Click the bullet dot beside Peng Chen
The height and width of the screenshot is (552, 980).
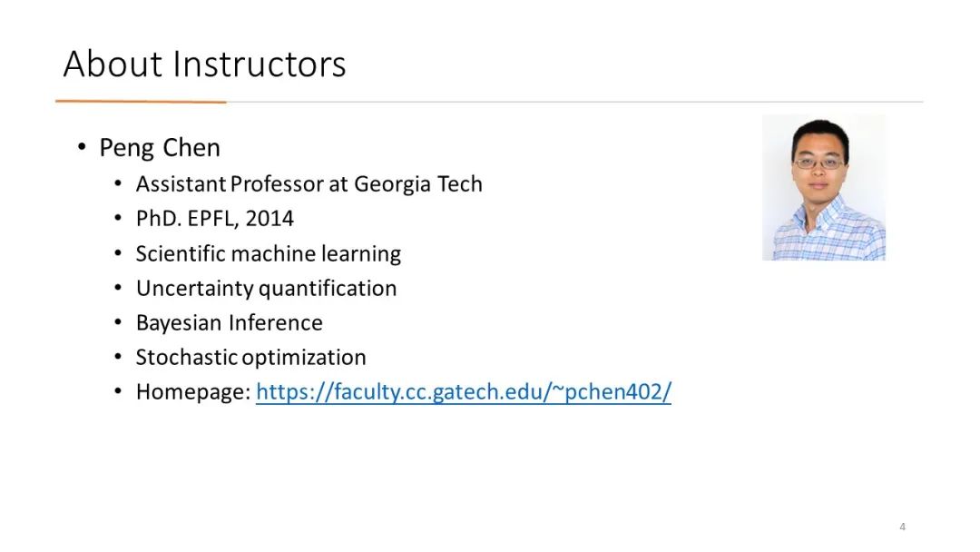(x=82, y=147)
